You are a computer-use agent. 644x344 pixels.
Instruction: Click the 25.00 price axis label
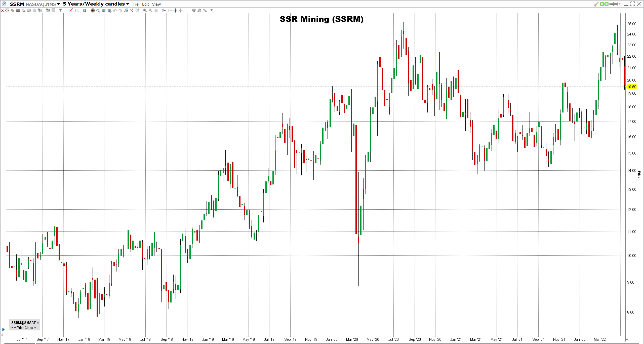click(x=631, y=24)
